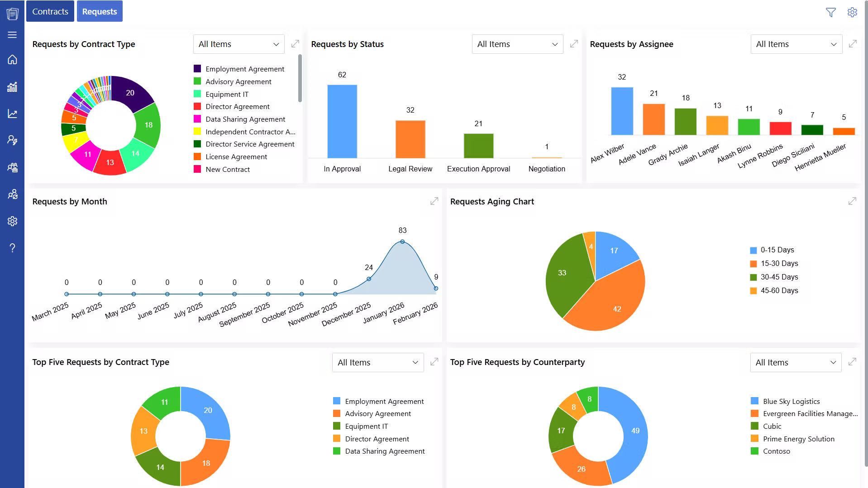Click the Employment Agreement legend color swatch
The width and height of the screenshot is (868, 488).
[197, 69]
